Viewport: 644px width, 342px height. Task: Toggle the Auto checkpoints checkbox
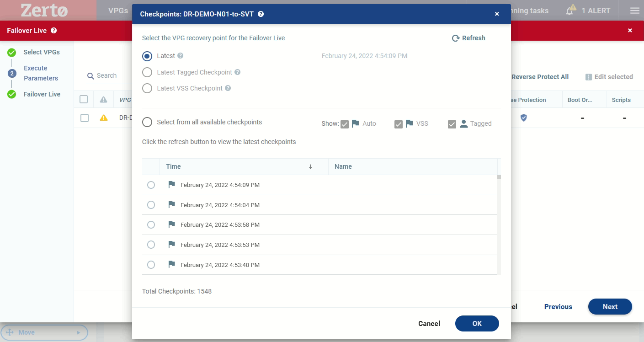click(345, 124)
